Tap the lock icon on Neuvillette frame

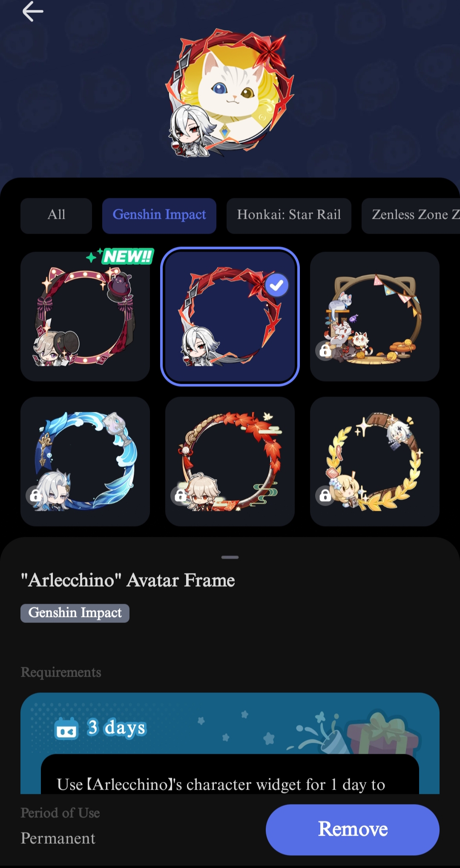pyautogui.click(x=36, y=495)
